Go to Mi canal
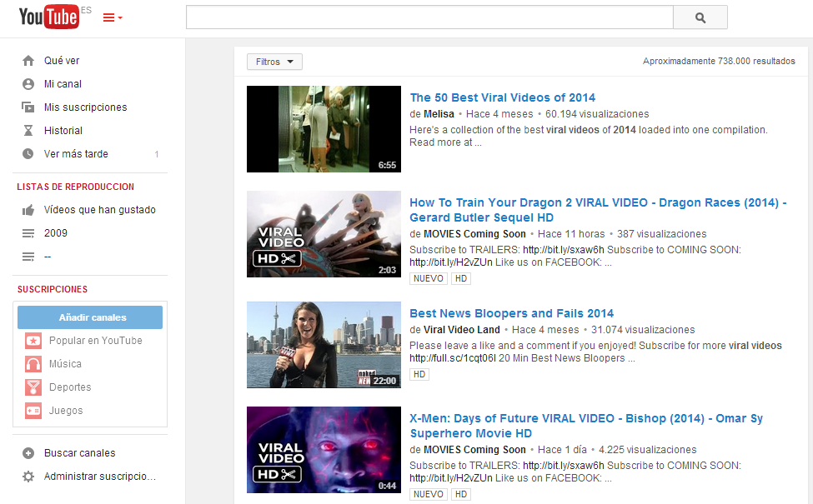This screenshot has width=813, height=504. coord(63,84)
